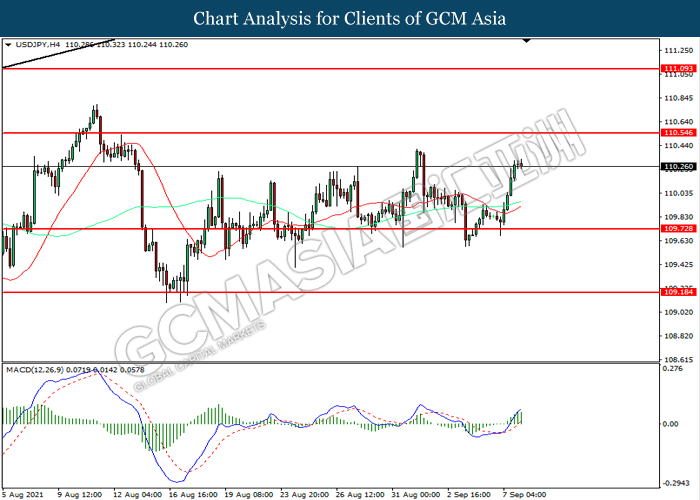Image resolution: width=700 pixels, height=500 pixels.
Task: Click the MACD zero level 0.00 label
Action: pos(671,424)
